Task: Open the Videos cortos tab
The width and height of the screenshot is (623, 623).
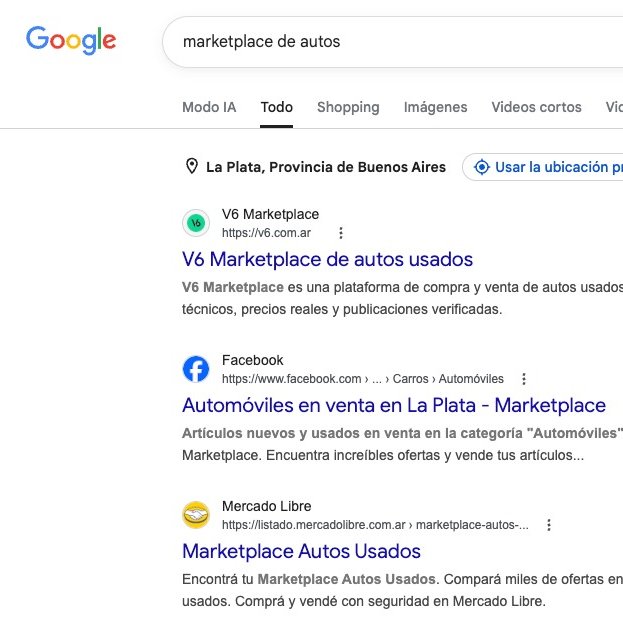Action: (536, 107)
